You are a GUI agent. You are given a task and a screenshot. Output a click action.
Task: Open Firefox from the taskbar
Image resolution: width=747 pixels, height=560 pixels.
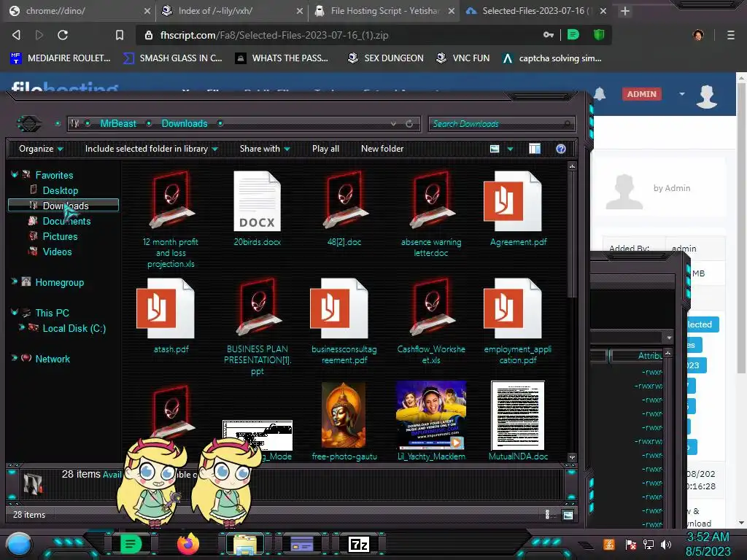click(x=187, y=544)
